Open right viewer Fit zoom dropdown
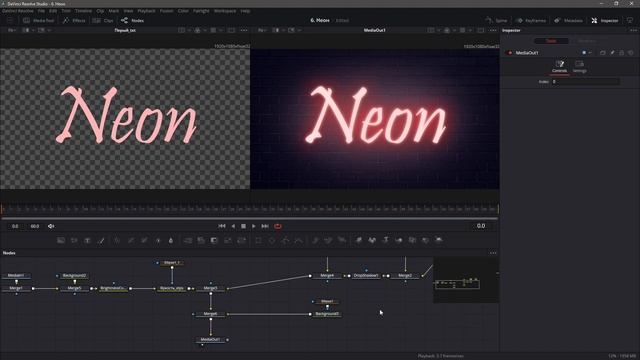Screen dimensions: 640x360 (262, 30)
